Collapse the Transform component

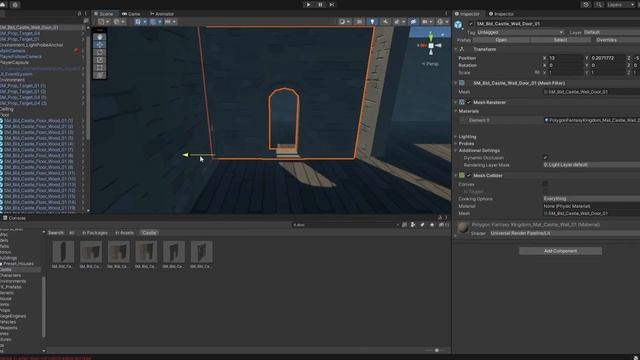coord(456,49)
